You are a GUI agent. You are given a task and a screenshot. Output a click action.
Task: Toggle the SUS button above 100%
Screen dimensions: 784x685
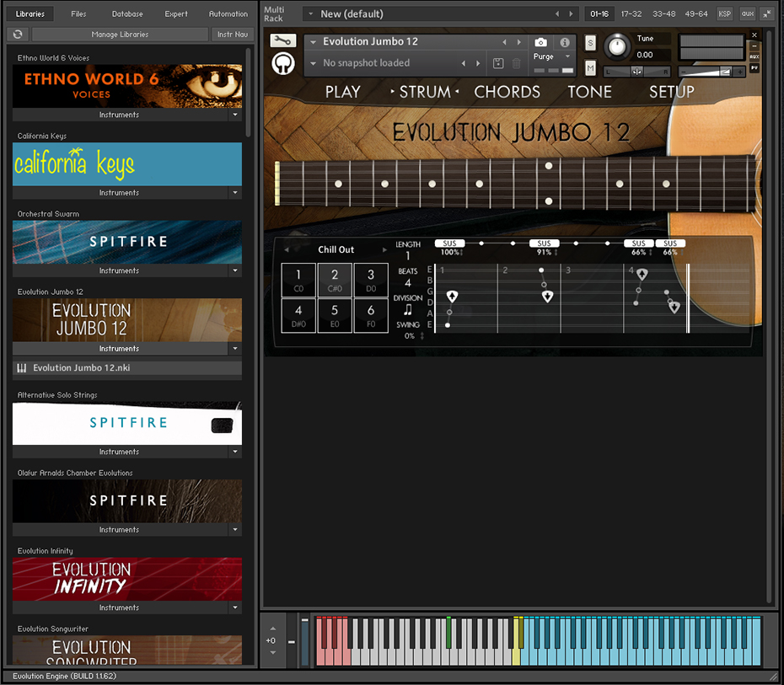point(449,243)
